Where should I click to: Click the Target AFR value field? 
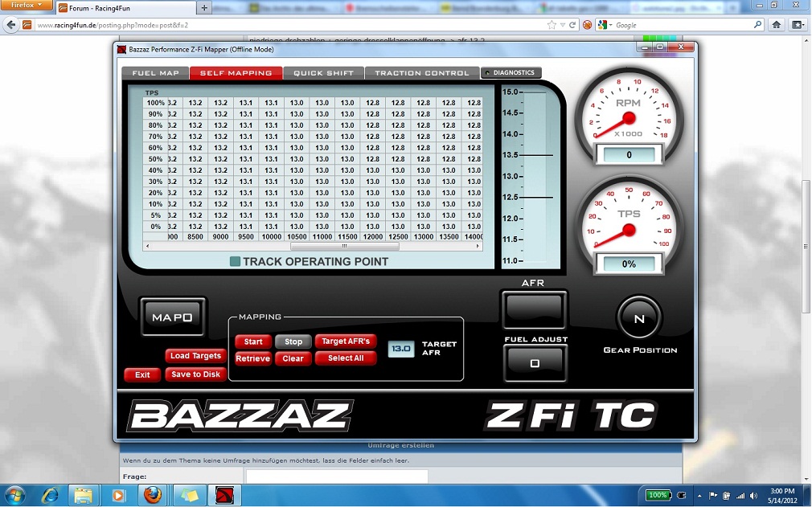tap(401, 349)
